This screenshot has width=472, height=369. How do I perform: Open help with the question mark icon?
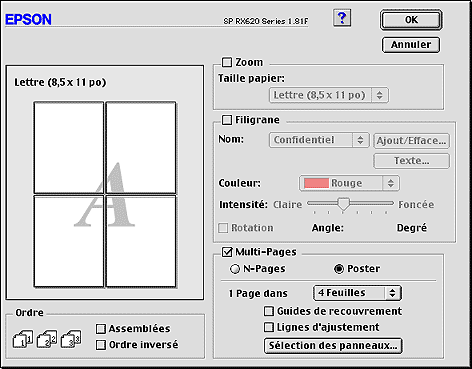[342, 18]
